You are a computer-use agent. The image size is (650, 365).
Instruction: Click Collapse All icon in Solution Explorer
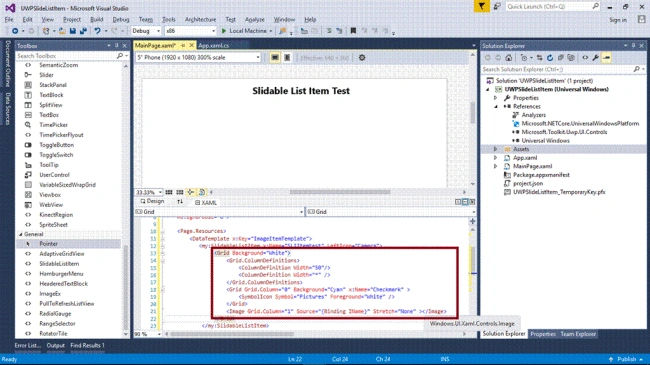(560, 58)
